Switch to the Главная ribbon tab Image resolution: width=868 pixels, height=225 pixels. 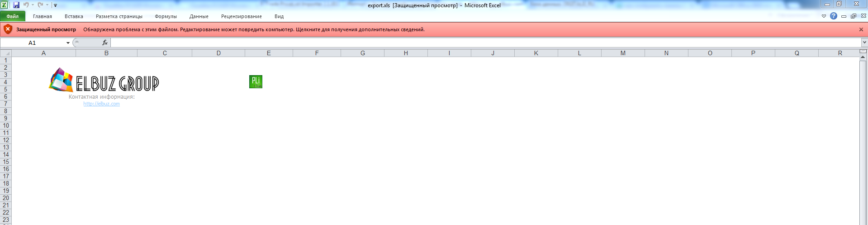click(43, 16)
